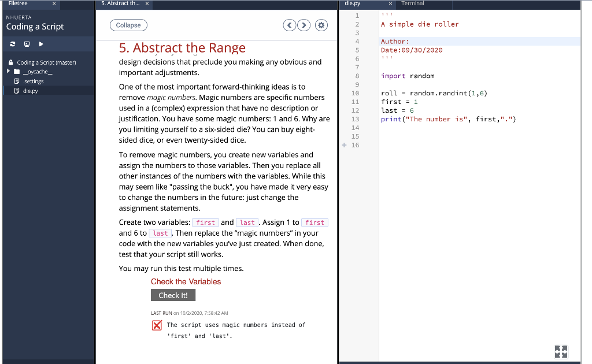Open the preview monitor icon in sidebar
The image size is (592, 364).
(x=26, y=44)
